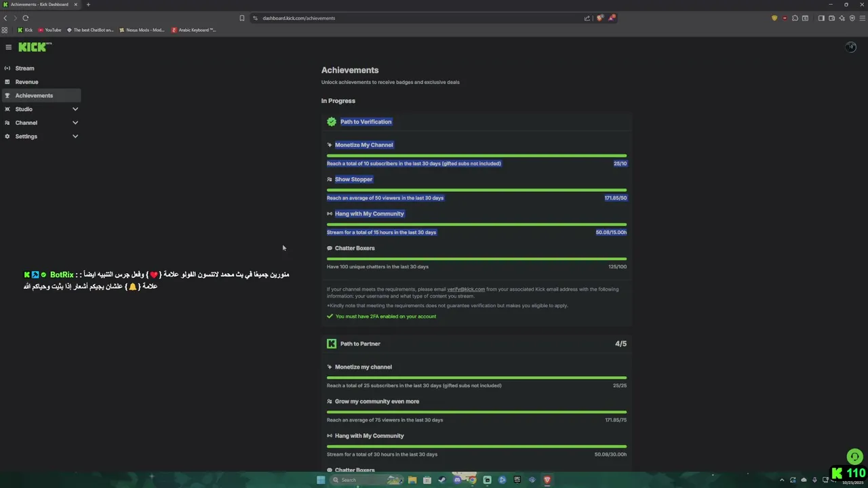Open the hamburger sidebar menu
Image resolution: width=868 pixels, height=488 pixels.
tap(8, 47)
